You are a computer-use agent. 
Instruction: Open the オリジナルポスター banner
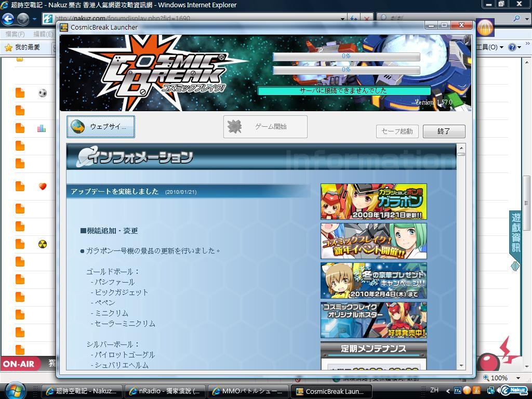pyautogui.click(x=374, y=320)
